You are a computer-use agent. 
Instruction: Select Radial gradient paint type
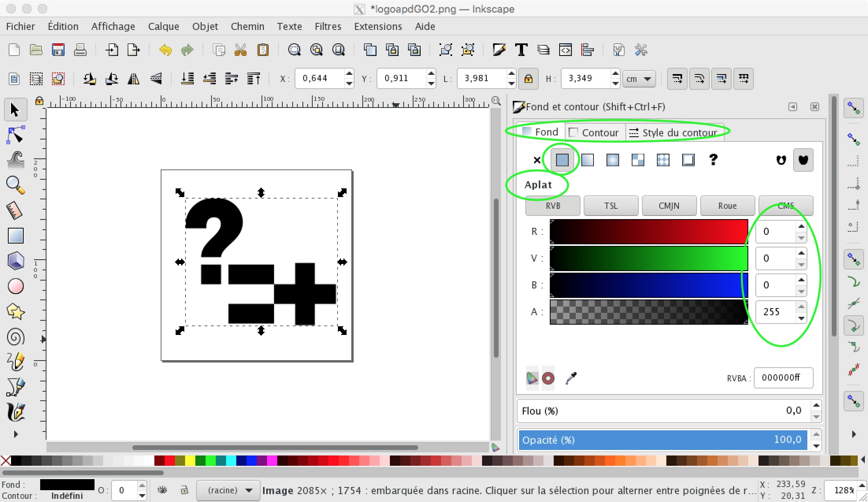(x=612, y=160)
